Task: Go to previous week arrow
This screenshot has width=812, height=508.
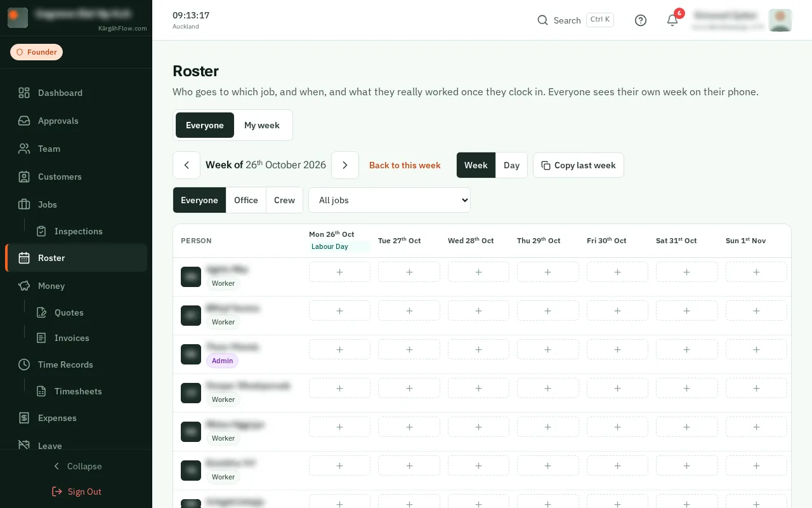Action: click(x=187, y=165)
